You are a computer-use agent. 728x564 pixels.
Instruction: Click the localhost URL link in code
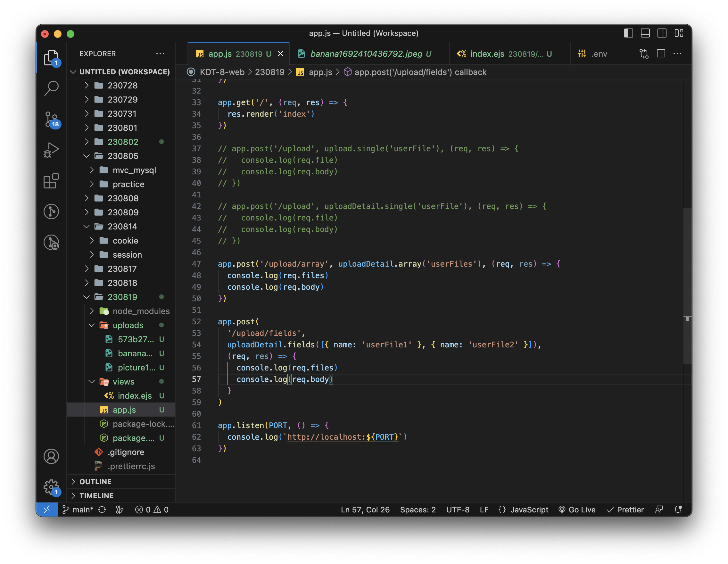[x=343, y=437]
